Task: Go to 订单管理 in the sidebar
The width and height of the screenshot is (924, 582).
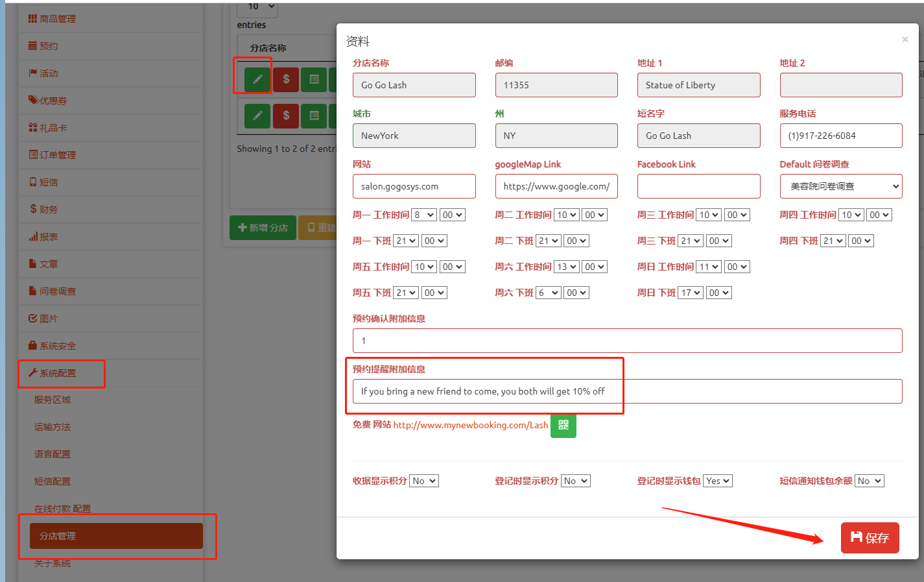Action: (x=58, y=155)
